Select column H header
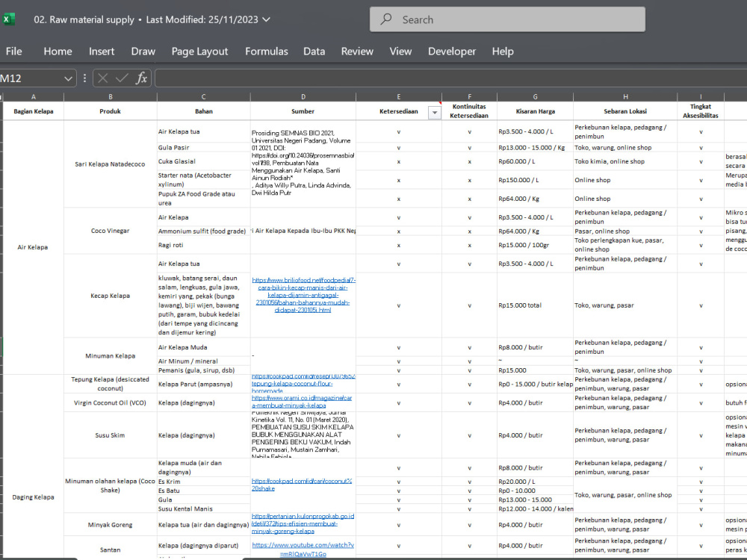 tap(625, 96)
